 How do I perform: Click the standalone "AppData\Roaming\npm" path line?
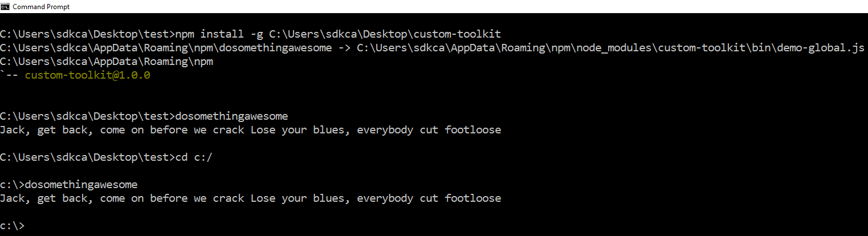107,62
